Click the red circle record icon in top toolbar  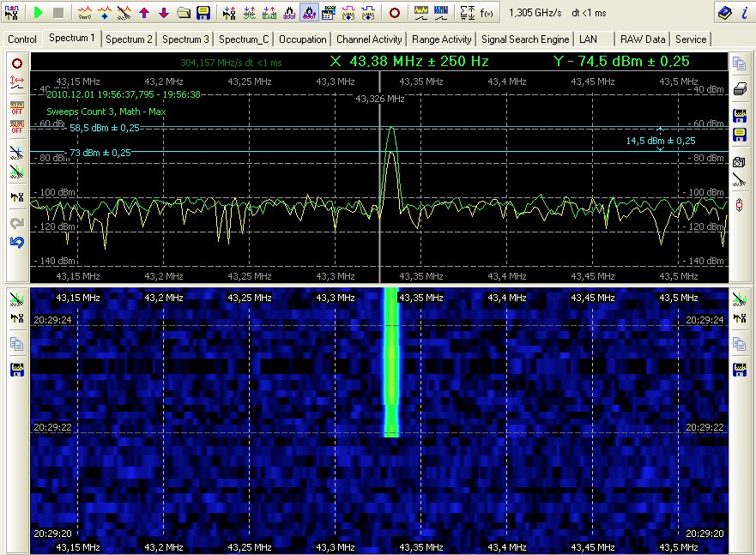click(x=395, y=13)
